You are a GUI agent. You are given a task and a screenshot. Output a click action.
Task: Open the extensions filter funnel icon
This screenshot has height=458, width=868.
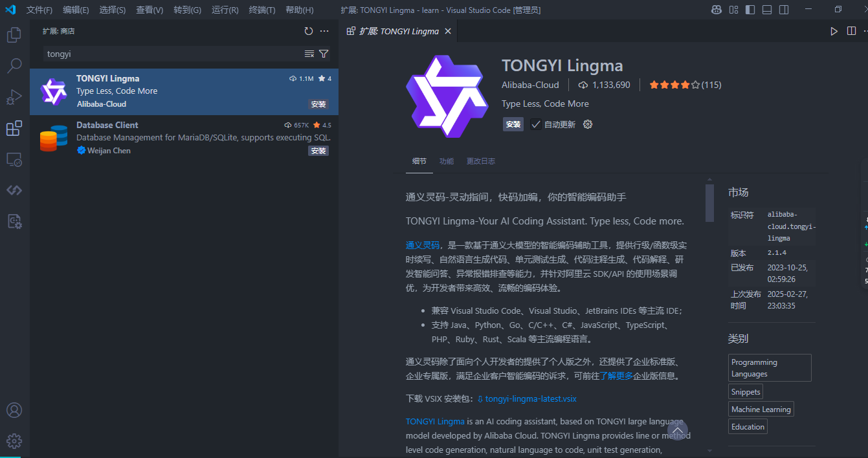pyautogui.click(x=324, y=54)
